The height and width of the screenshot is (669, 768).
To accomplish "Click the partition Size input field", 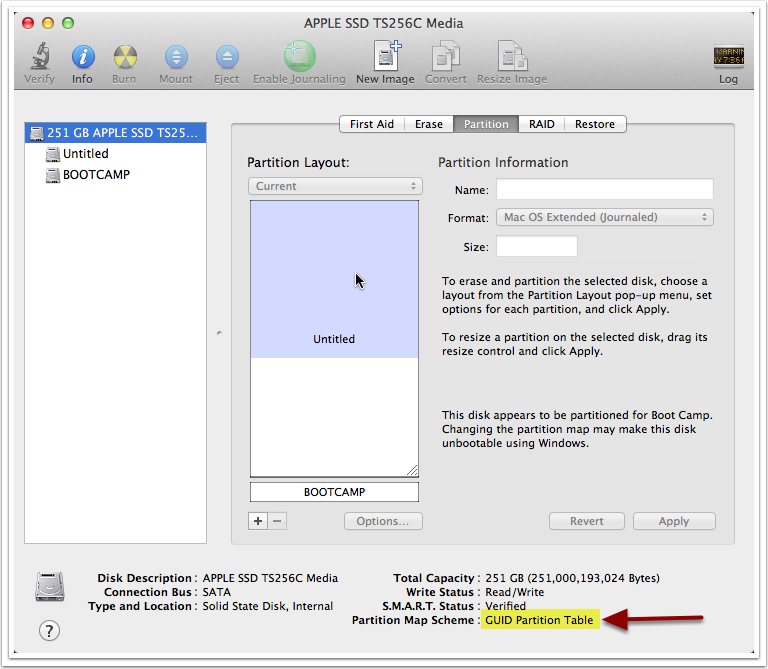I will [x=537, y=246].
